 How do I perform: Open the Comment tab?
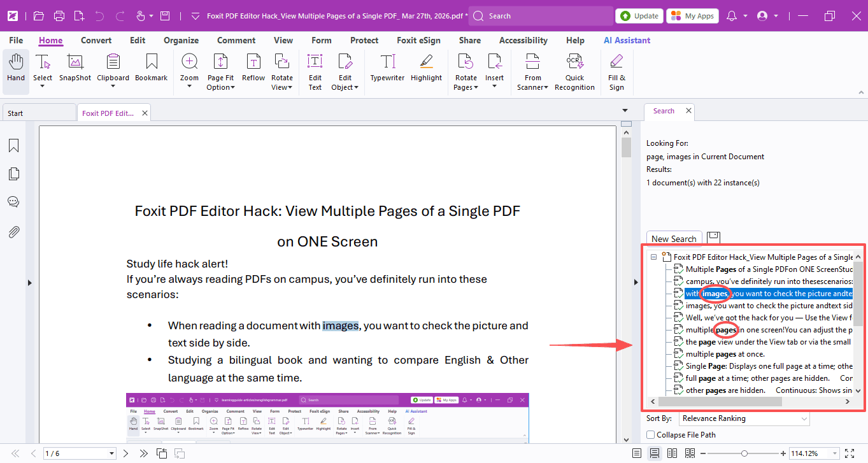click(236, 40)
